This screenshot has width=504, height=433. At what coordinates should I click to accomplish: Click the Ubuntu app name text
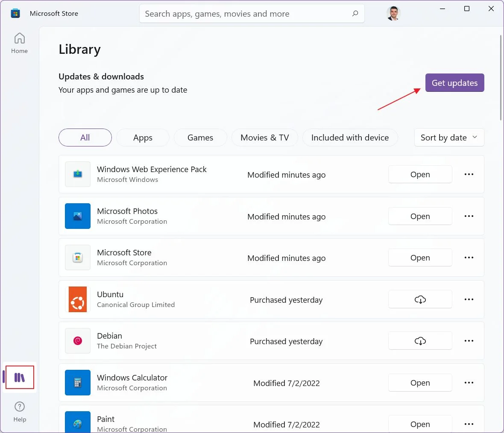[x=110, y=295]
